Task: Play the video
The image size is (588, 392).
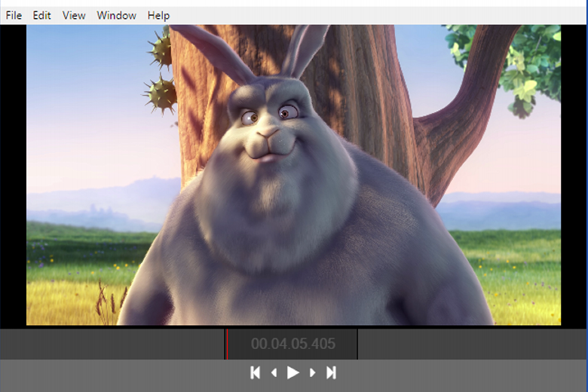Action: click(x=293, y=373)
